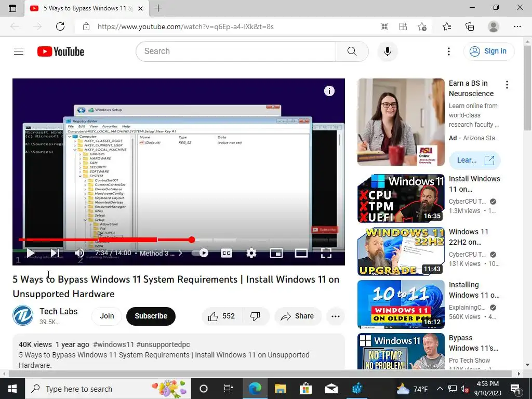Open the Favorites list
Viewport: 532px width, 399px height.
coord(447,26)
